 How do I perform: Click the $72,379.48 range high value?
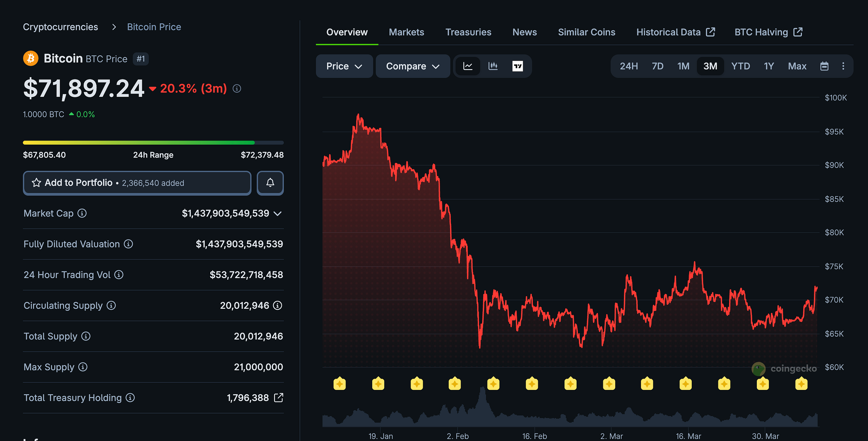pyautogui.click(x=262, y=155)
